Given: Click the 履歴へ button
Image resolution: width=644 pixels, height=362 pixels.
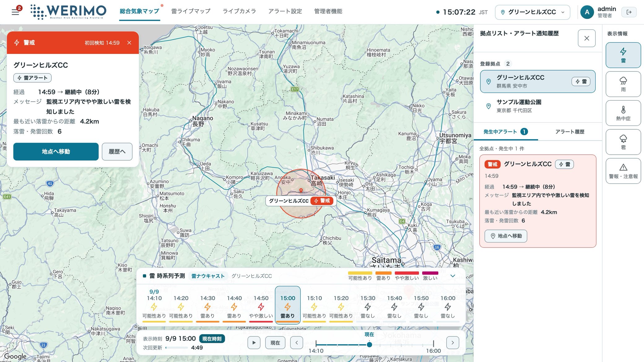Looking at the screenshot, I should [x=117, y=152].
